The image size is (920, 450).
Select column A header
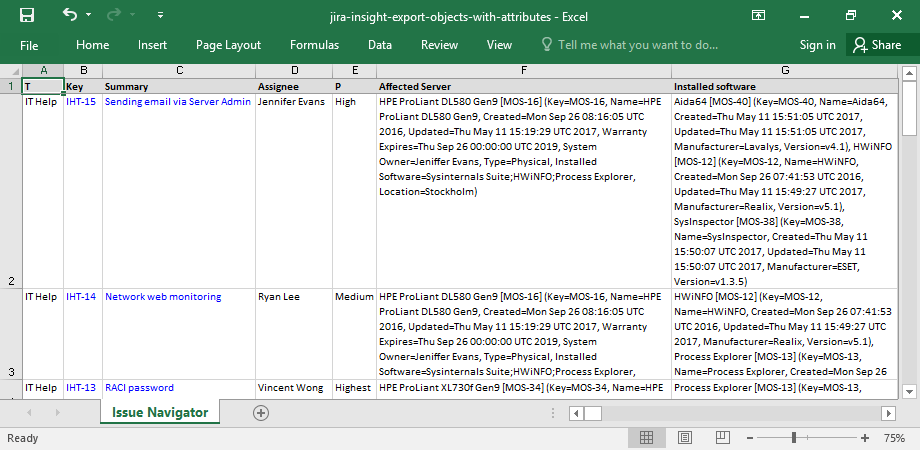pos(43,71)
